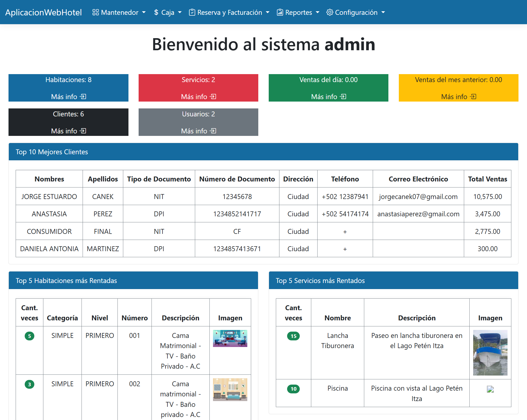Click the green badge showing 15
The width and height of the screenshot is (527, 420).
click(x=293, y=336)
